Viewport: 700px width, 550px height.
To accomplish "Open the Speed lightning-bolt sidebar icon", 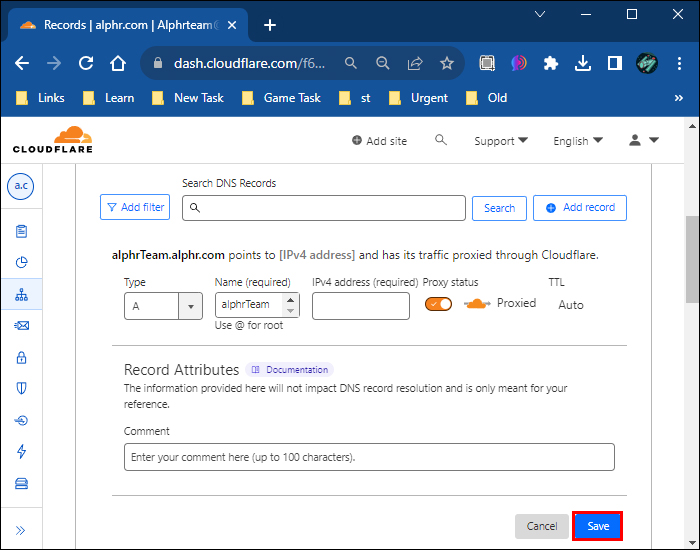I will point(21,451).
